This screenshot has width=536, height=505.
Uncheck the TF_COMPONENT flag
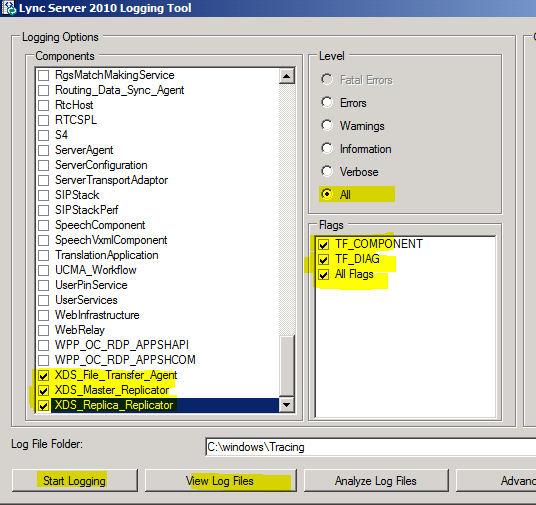pyautogui.click(x=323, y=244)
